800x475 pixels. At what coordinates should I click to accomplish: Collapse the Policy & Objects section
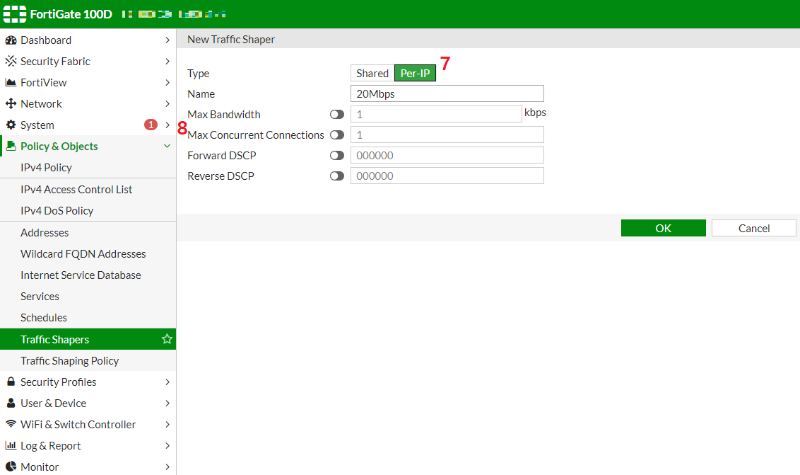click(167, 146)
